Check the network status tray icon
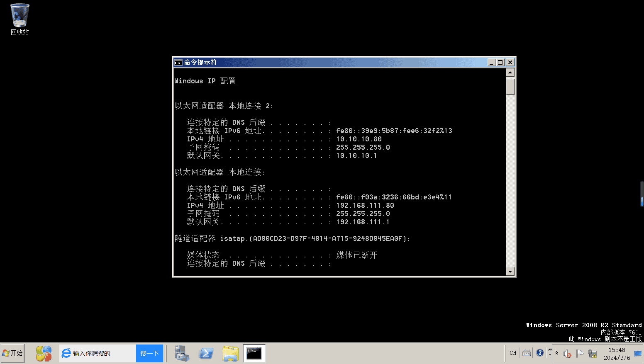The image size is (644, 364). pyautogui.click(x=593, y=353)
